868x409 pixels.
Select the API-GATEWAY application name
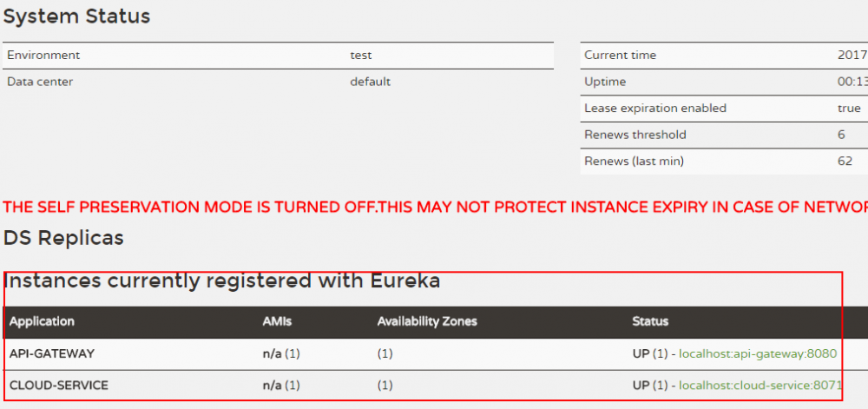click(x=52, y=353)
